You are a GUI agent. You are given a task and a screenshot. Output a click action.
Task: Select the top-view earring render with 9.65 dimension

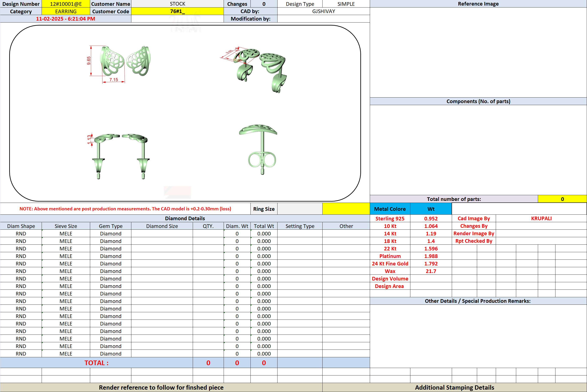coord(119,64)
